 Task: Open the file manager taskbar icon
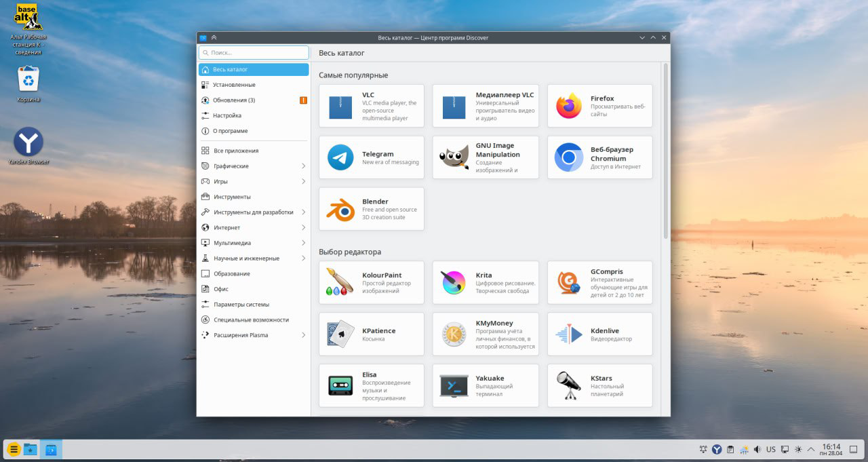pyautogui.click(x=31, y=449)
